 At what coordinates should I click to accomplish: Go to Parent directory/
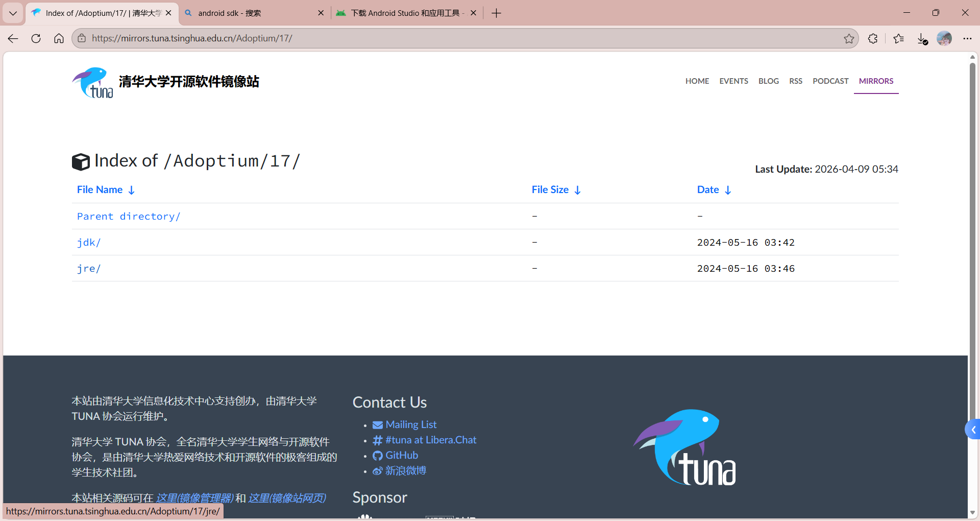point(129,216)
